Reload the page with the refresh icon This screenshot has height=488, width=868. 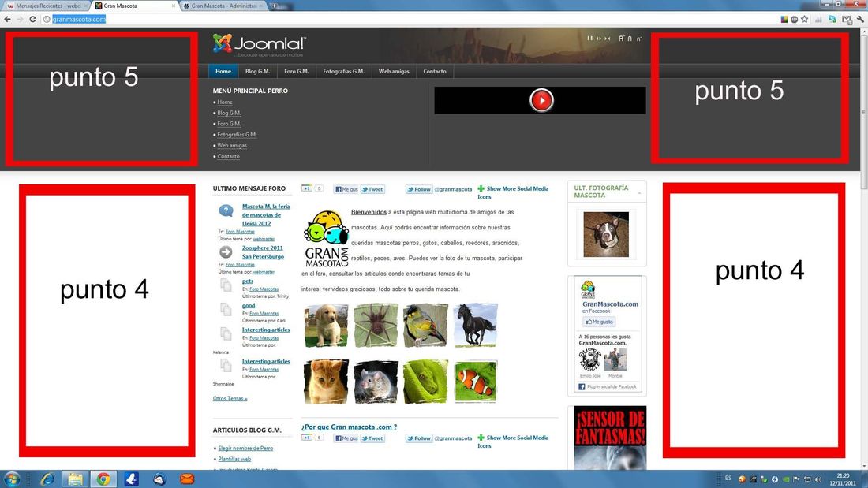point(32,20)
